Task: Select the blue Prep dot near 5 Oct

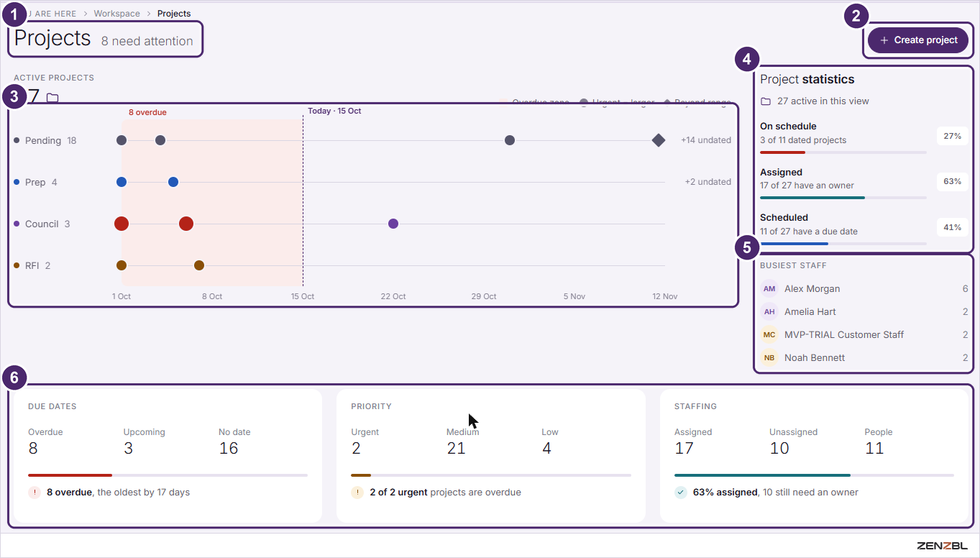Action: coord(173,182)
